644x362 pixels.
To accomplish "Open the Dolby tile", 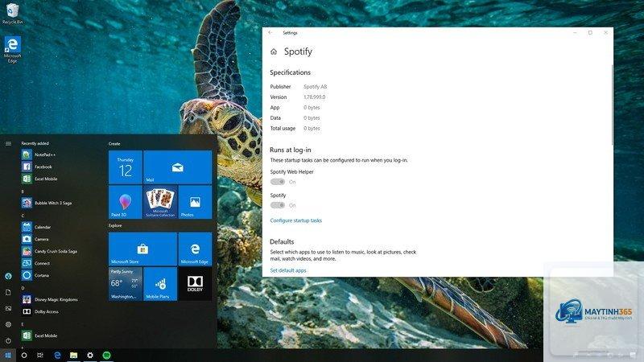I will click(x=195, y=284).
